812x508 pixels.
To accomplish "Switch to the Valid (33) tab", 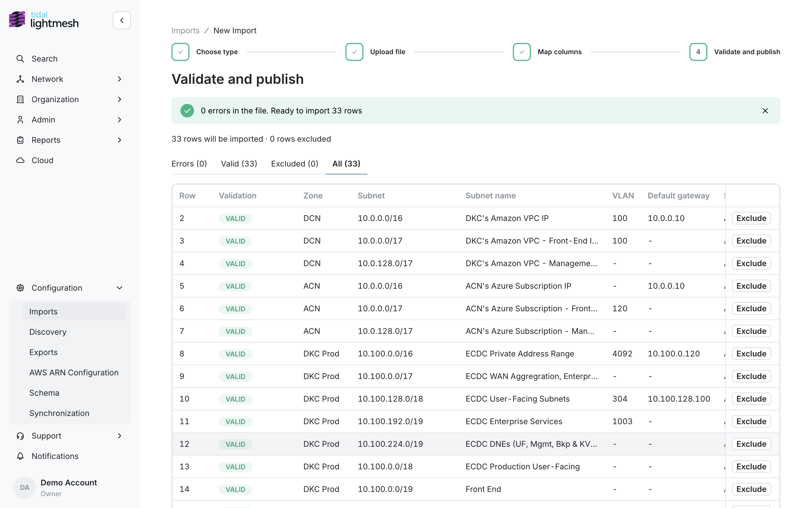I will (239, 164).
